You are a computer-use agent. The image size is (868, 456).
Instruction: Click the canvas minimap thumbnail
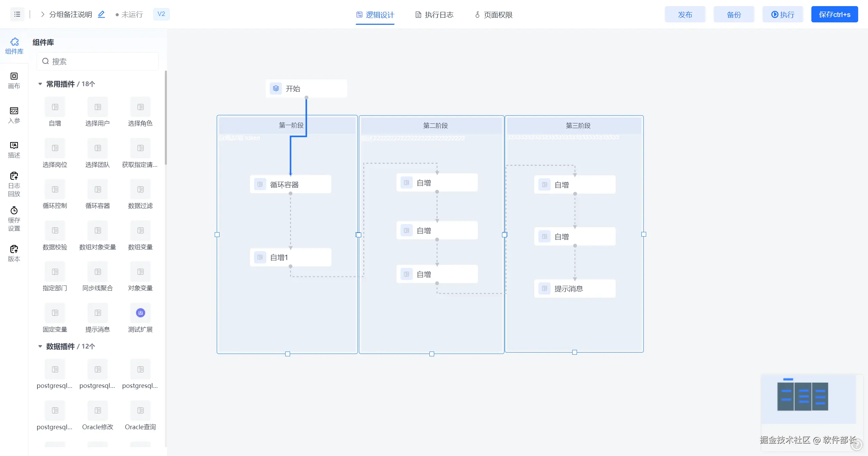[x=808, y=399]
